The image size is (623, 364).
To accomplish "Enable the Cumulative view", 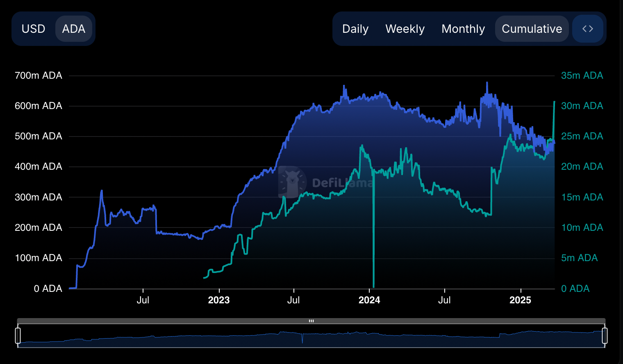I will 532,29.
